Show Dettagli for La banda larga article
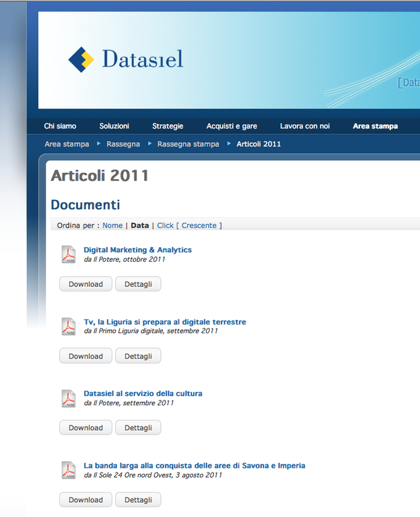The width and height of the screenshot is (420, 517). 138,499
